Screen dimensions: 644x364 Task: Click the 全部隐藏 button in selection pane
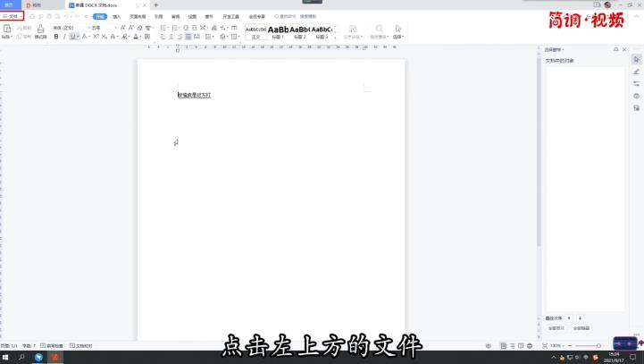(x=581, y=328)
